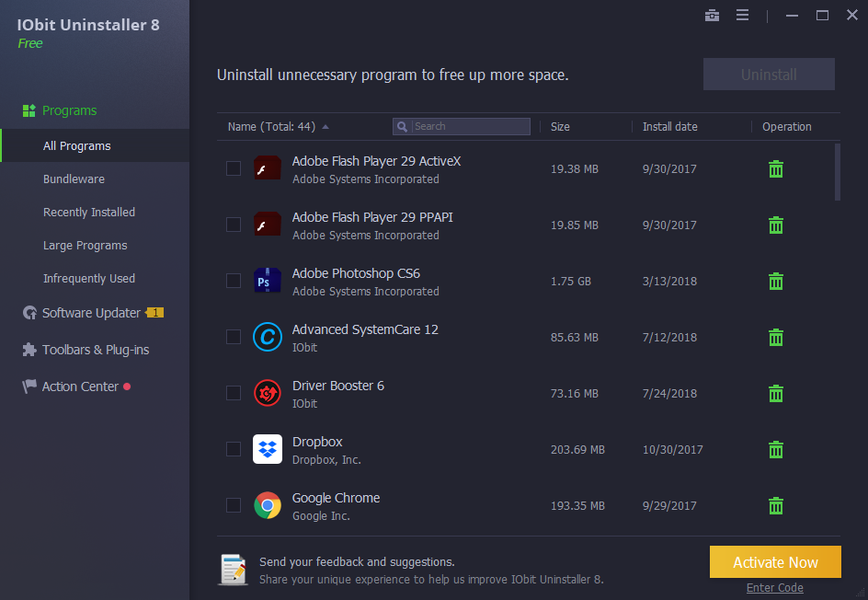Click the 1.75 GB size value
868x600 pixels.
(571, 282)
